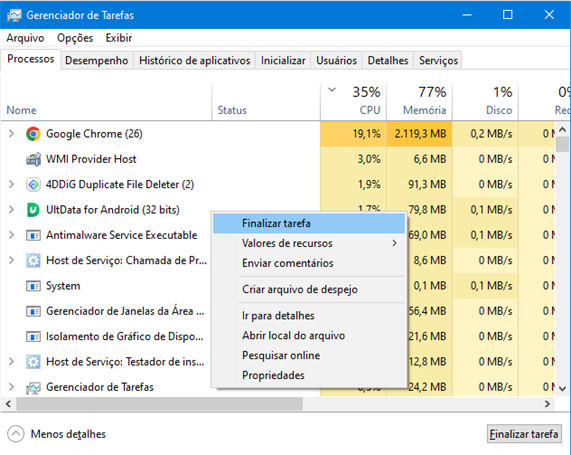Select the Processos tab
The image size is (571, 455).
pos(31,59)
